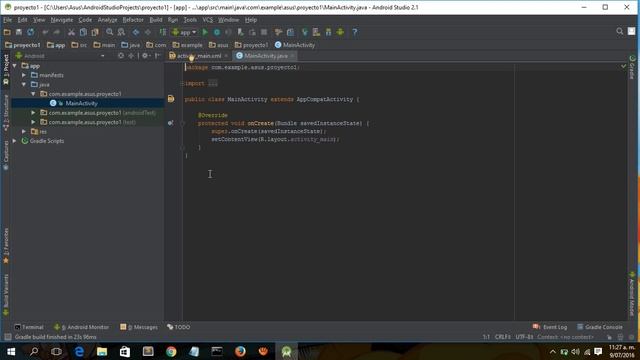
Task: Click the Redo arrow icon
Action: click(57, 32)
